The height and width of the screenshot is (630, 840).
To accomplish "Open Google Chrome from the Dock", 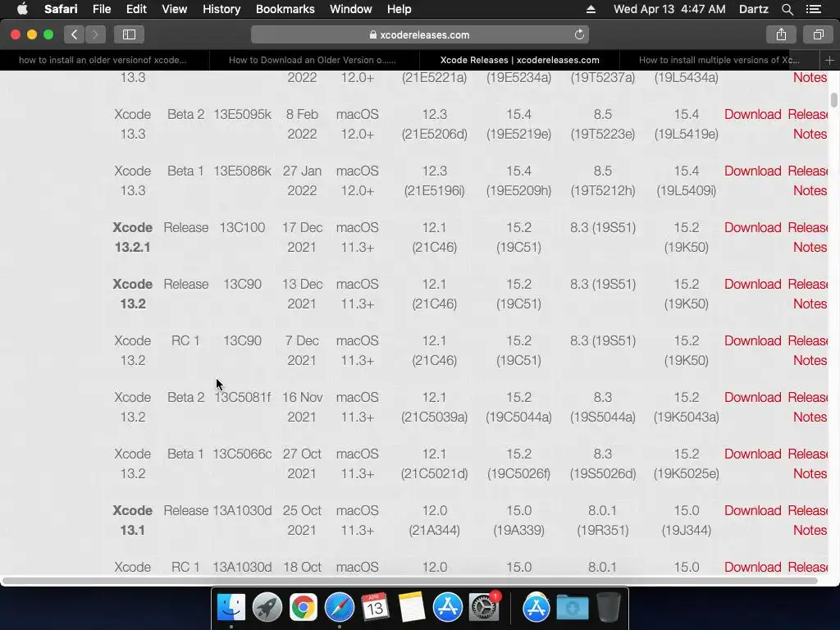I will pyautogui.click(x=304, y=607).
